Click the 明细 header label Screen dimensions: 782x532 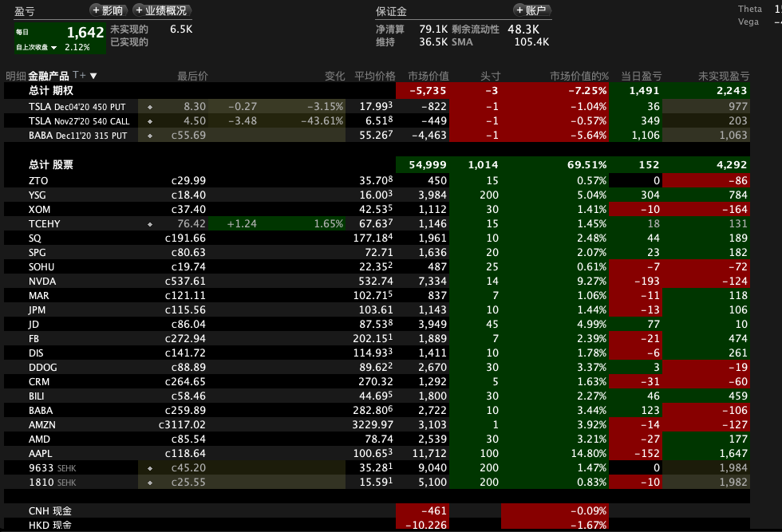tap(15, 76)
